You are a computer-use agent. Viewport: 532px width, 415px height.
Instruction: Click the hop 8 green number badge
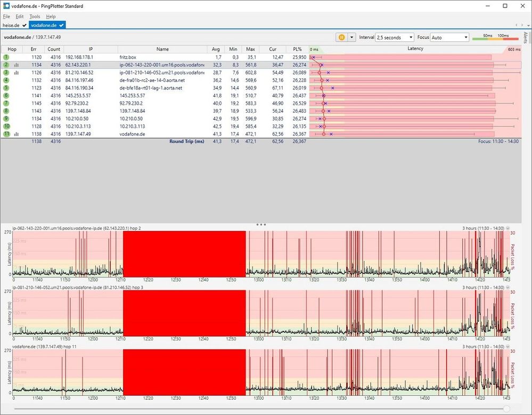(6, 111)
